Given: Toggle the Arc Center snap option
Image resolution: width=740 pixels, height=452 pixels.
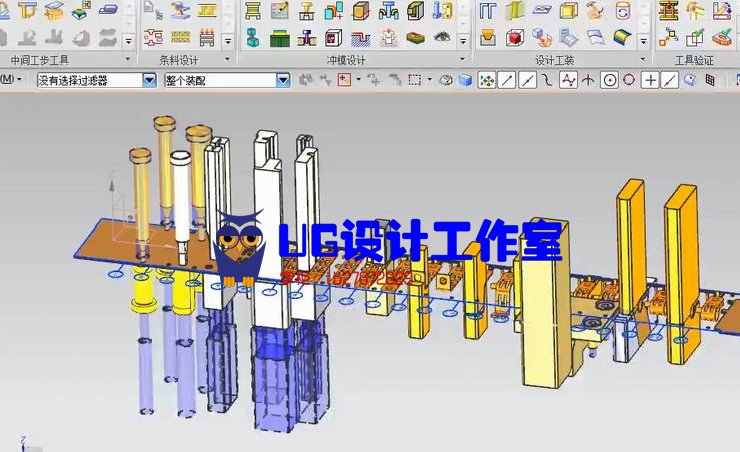Looking at the screenshot, I should click(609, 80).
